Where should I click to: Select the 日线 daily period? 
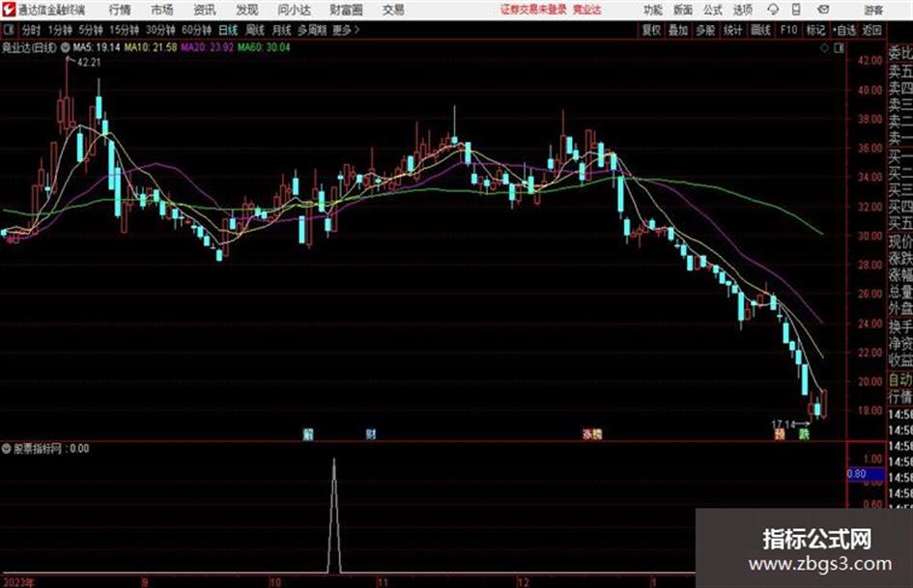point(228,30)
